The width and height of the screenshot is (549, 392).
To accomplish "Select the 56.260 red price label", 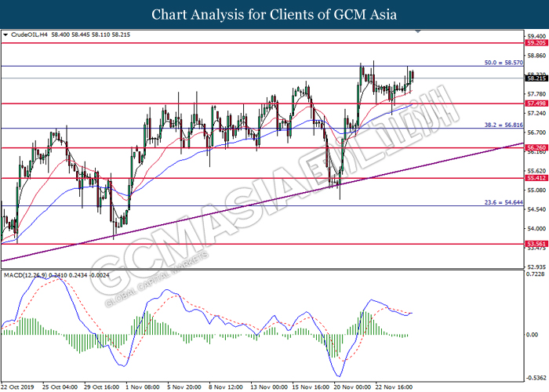I will tap(536, 147).
